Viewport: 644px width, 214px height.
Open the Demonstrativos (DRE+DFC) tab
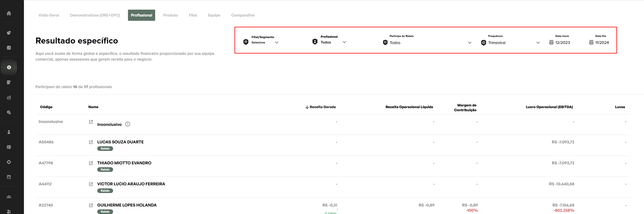95,15
